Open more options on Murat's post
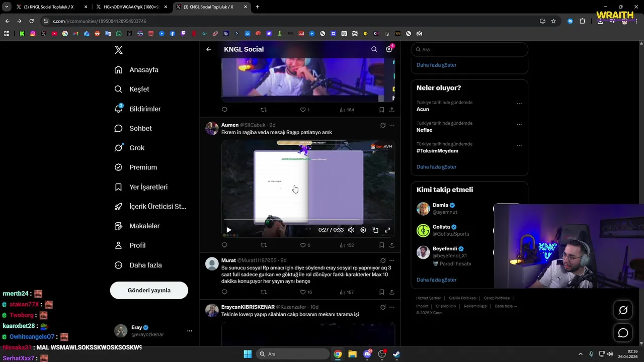 [392, 260]
